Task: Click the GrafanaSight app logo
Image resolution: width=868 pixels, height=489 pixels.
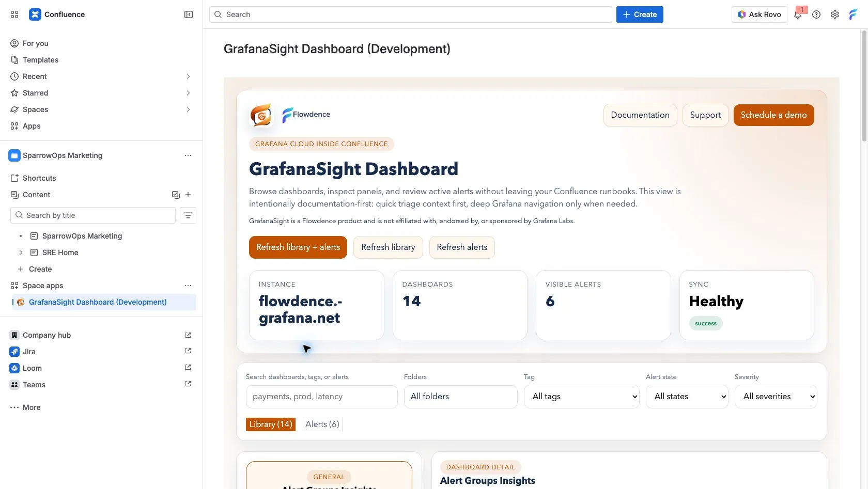Action: coord(261,115)
